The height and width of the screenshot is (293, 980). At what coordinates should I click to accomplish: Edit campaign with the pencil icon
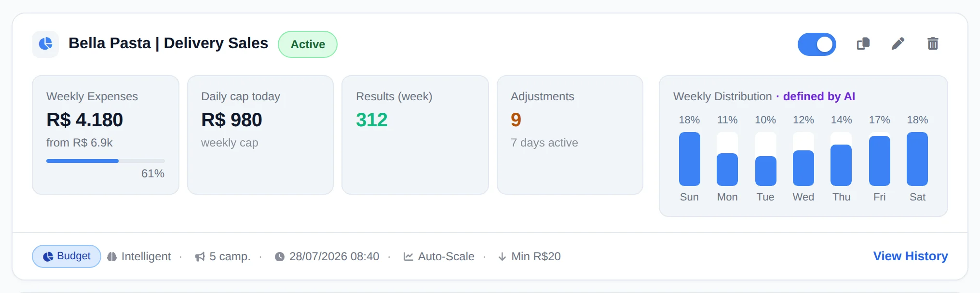pos(898,44)
